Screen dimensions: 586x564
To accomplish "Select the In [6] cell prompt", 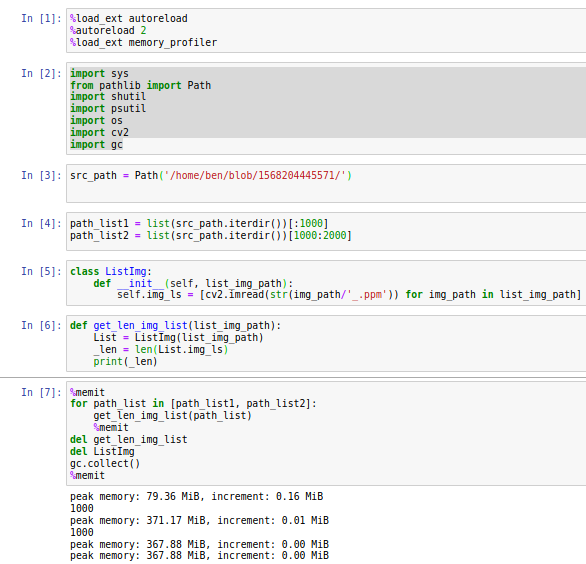I will point(41,326).
